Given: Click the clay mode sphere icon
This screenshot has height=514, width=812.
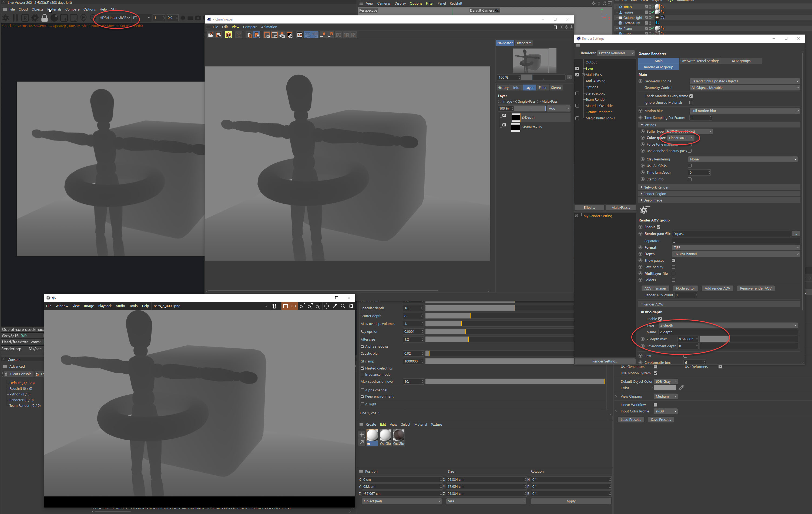Looking at the screenshot, I should click(x=54, y=18).
